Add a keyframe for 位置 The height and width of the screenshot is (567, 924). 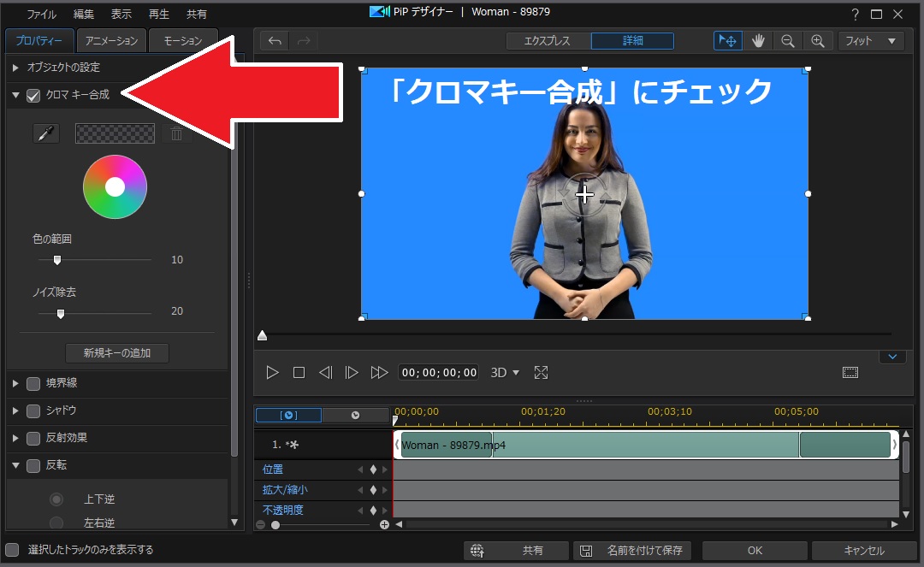click(x=373, y=470)
